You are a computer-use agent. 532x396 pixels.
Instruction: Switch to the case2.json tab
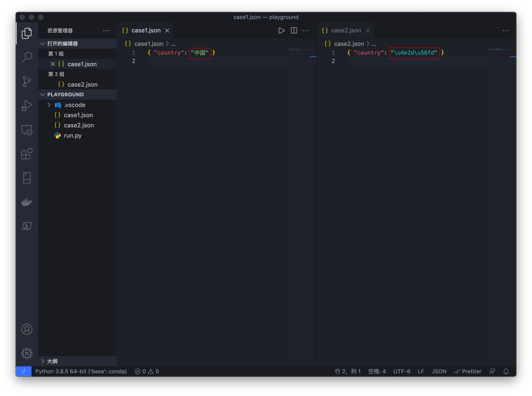click(x=345, y=30)
